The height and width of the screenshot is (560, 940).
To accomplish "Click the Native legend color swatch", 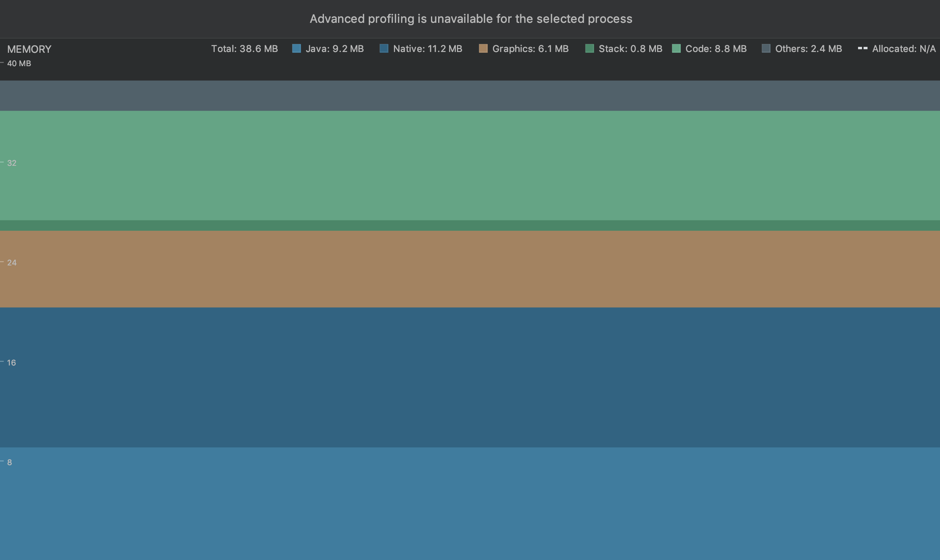I will pyautogui.click(x=384, y=48).
